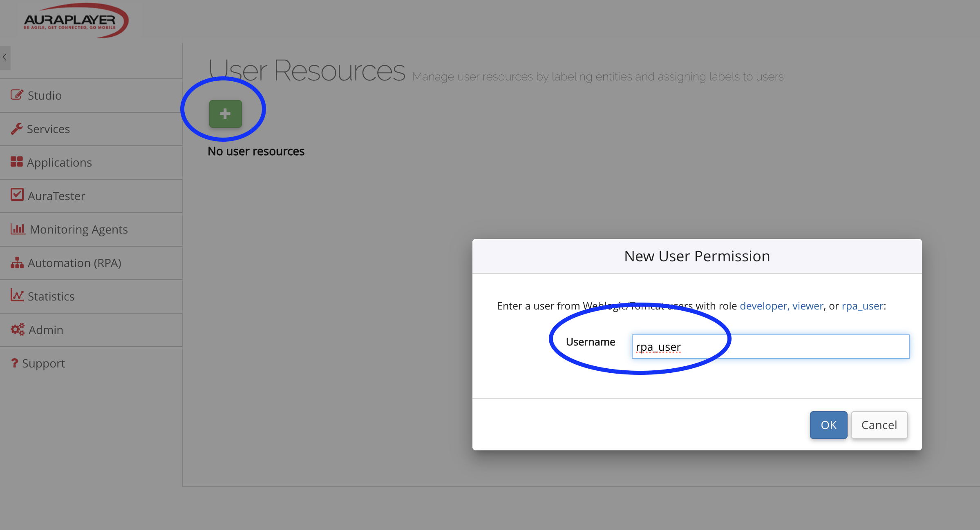Click the green plus add-resource button
The height and width of the screenshot is (530, 980).
click(225, 114)
